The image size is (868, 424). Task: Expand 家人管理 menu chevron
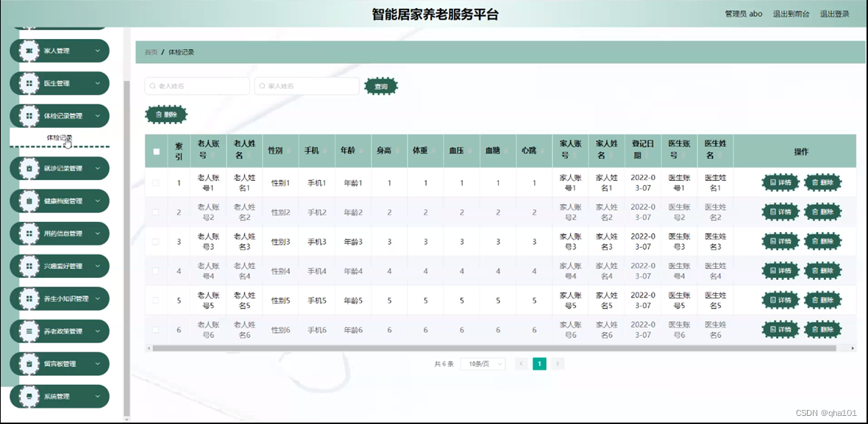pos(97,51)
